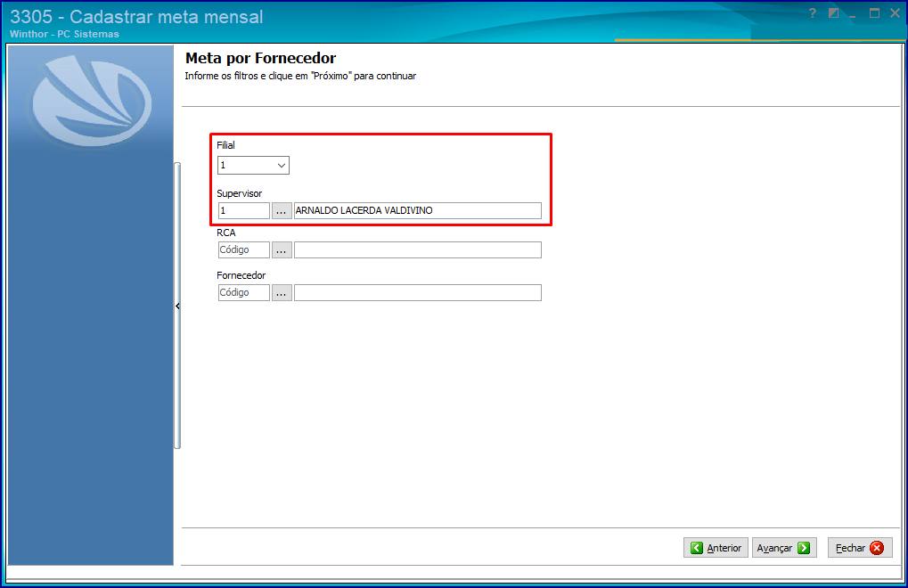Click the Fornecedor name description field
The image size is (908, 588).
pyautogui.click(x=418, y=293)
